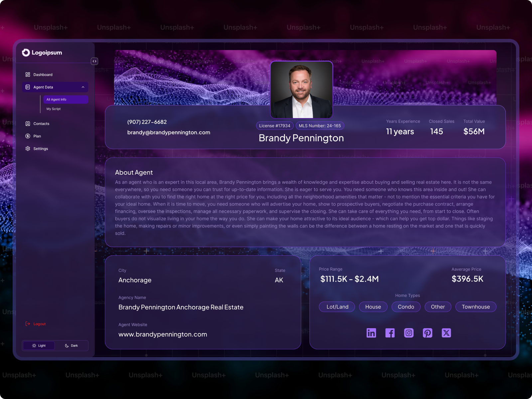Screen dimensions: 532x399
Task: Click the Plan dollar icon
Action: (x=28, y=136)
